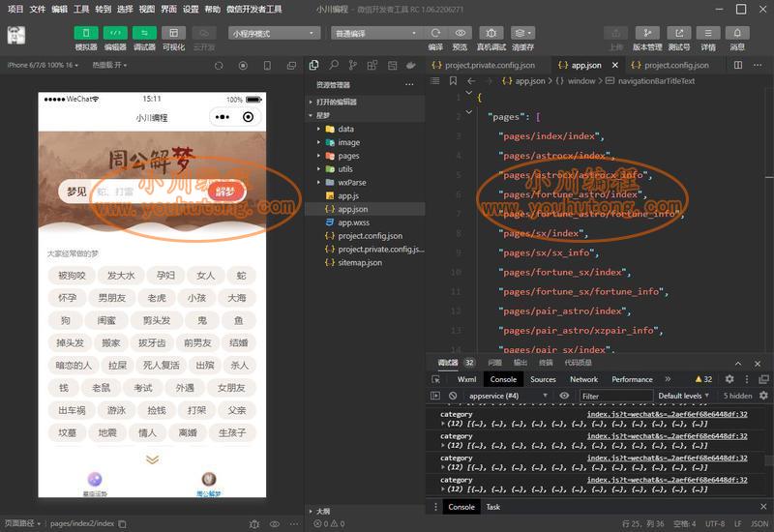Toggle the Simulator panel button
The image size is (774, 532).
click(86, 33)
